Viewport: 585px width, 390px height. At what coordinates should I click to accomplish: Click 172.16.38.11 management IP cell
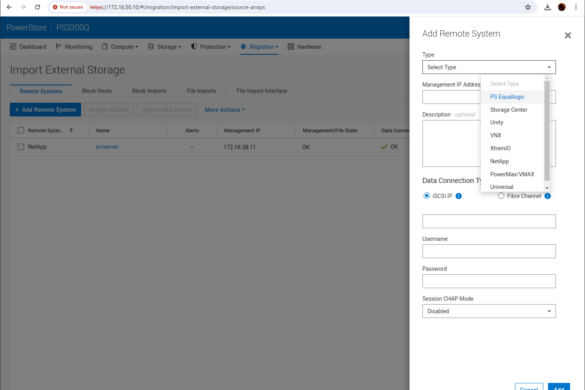pyautogui.click(x=240, y=147)
